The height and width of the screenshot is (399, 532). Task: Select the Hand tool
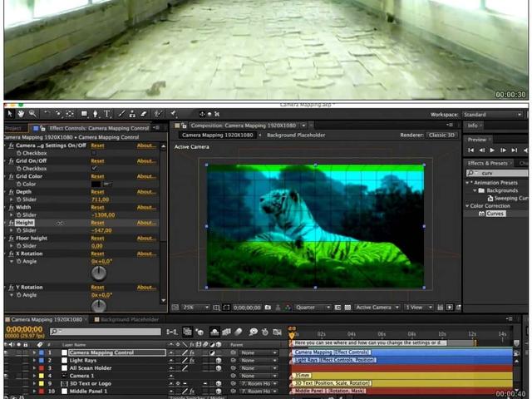21,114
